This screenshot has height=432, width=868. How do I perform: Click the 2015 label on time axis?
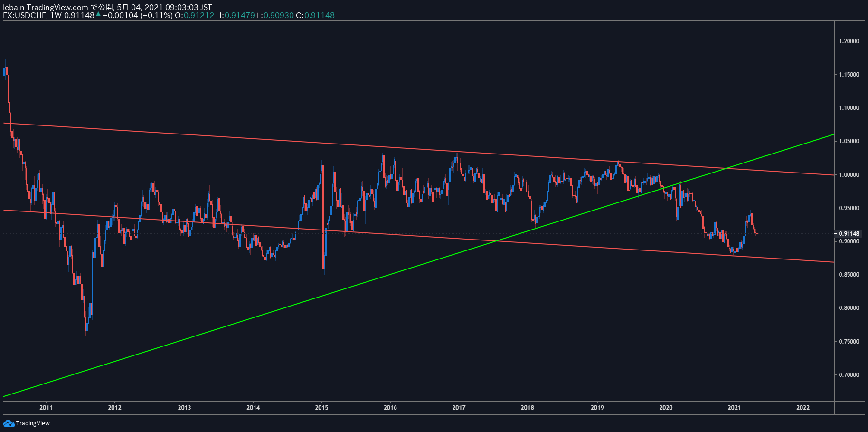click(321, 407)
